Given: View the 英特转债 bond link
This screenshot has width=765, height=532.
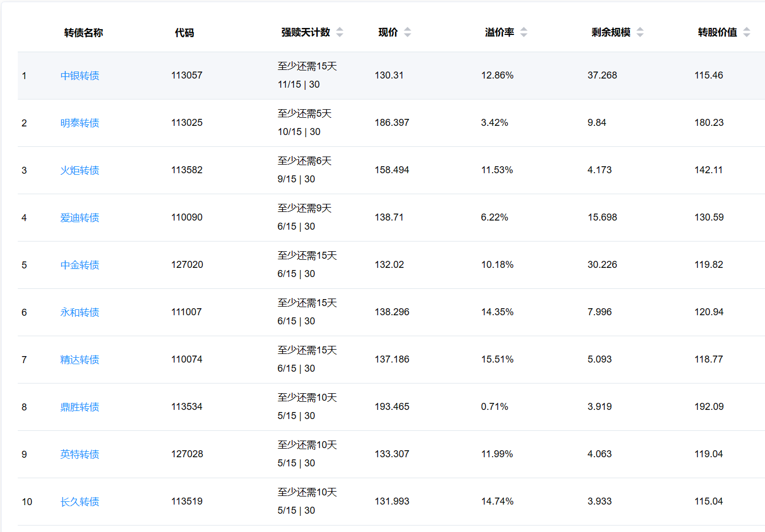Looking at the screenshot, I should (x=80, y=455).
